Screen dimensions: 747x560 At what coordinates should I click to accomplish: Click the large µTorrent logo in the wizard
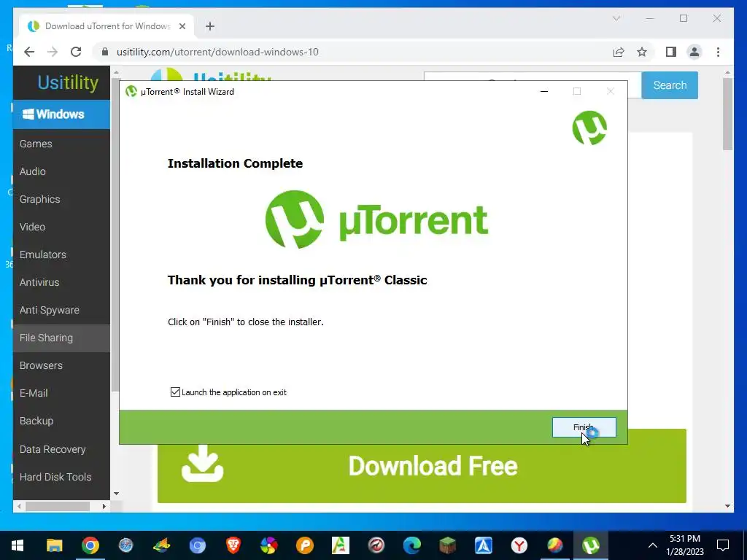(376, 219)
